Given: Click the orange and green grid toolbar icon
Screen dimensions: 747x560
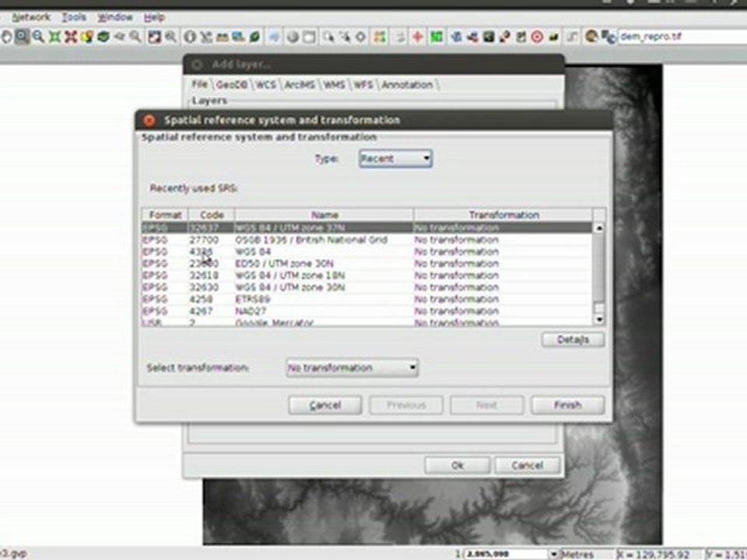Looking at the screenshot, I should [380, 37].
